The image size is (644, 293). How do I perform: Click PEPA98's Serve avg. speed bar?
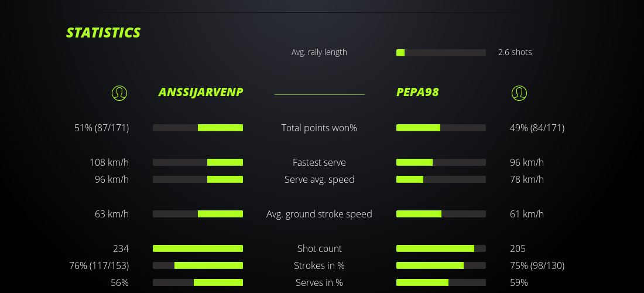point(441,179)
